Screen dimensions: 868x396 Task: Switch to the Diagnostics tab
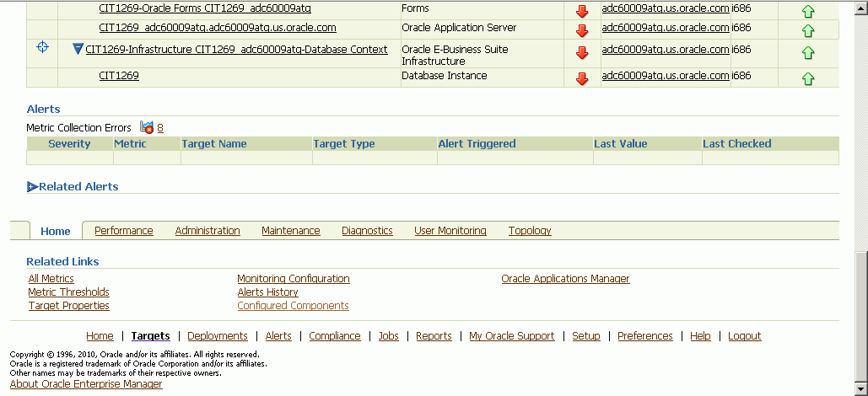[x=367, y=231]
